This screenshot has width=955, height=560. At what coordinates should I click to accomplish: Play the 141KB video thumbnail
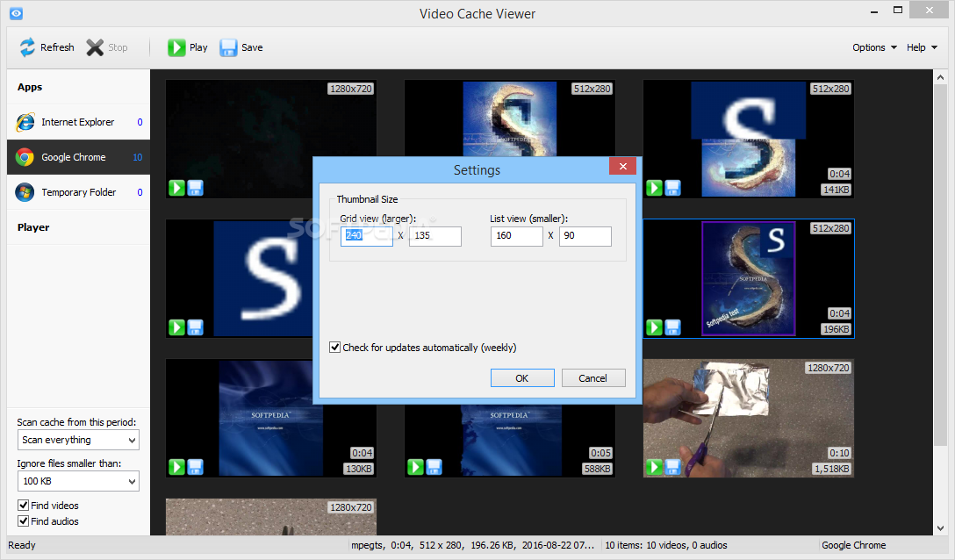654,188
